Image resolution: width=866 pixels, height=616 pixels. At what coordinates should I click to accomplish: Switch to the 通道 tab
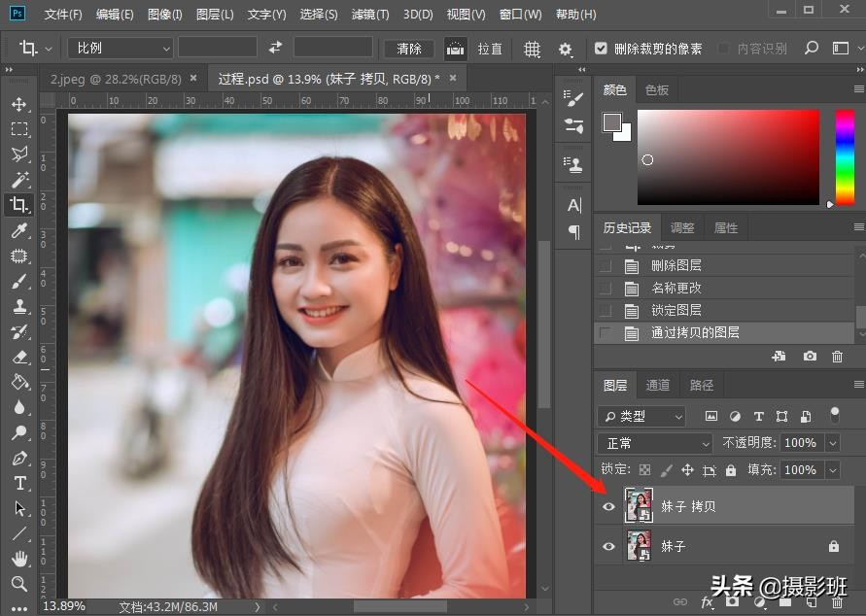[x=658, y=385]
